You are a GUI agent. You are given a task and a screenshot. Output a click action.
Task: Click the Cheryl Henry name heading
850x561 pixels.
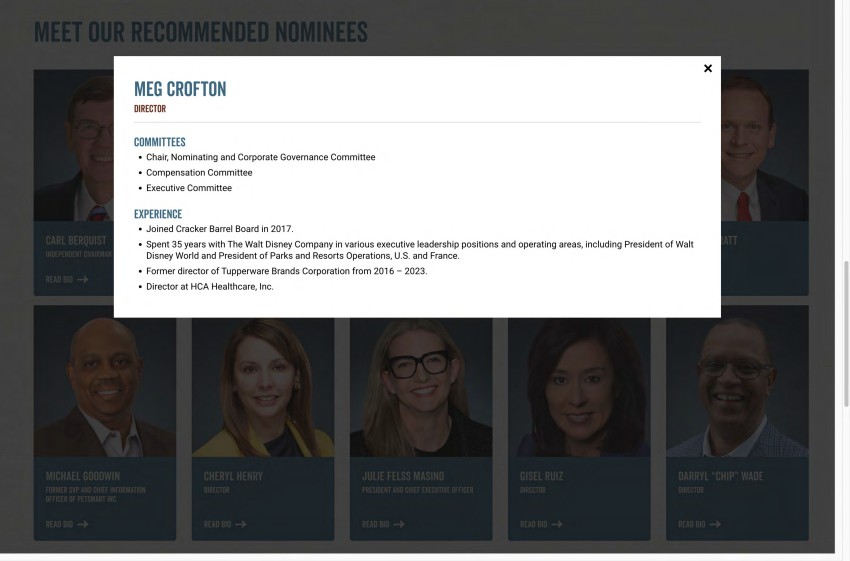pos(233,476)
